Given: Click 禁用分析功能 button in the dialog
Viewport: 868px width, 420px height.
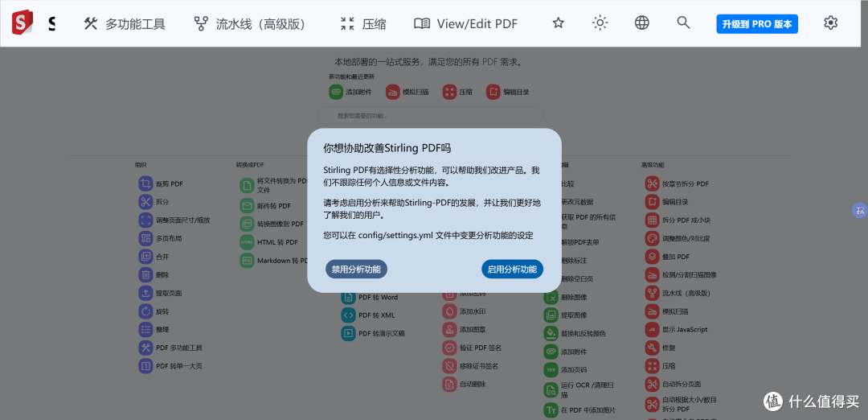Looking at the screenshot, I should pyautogui.click(x=357, y=270).
